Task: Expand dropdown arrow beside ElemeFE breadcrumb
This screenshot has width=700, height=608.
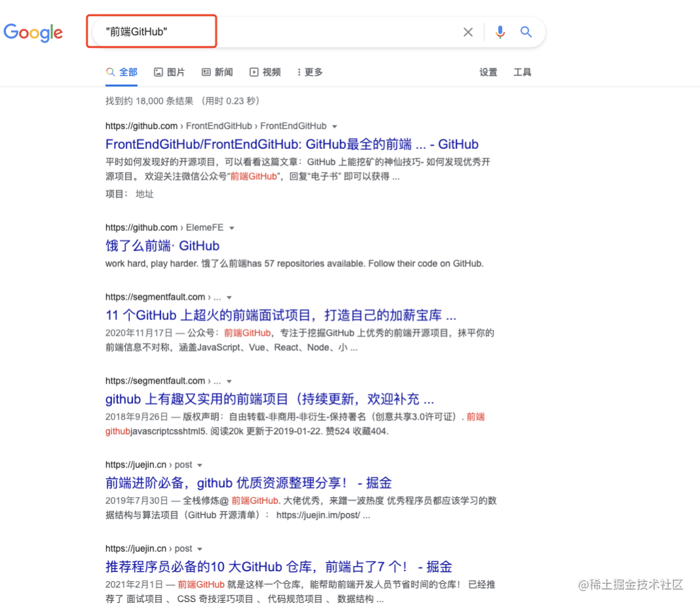Action: coord(232,228)
